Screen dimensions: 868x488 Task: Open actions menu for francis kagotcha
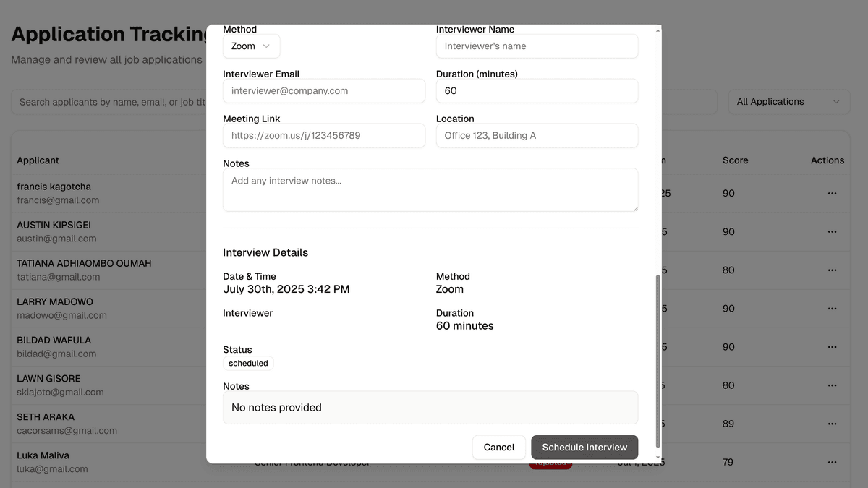(832, 194)
